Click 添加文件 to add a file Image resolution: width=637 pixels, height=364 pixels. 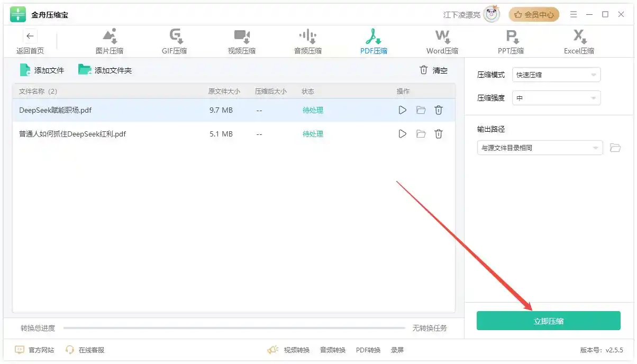point(42,70)
